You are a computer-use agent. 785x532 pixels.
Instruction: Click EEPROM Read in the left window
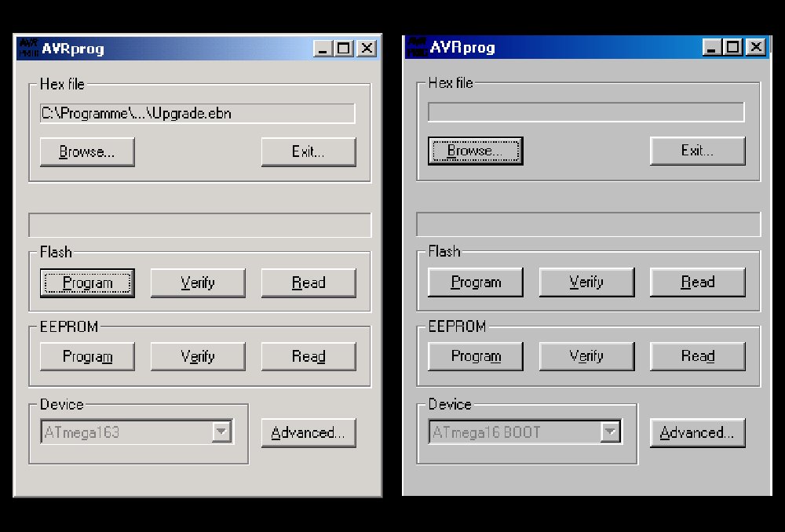click(x=309, y=356)
